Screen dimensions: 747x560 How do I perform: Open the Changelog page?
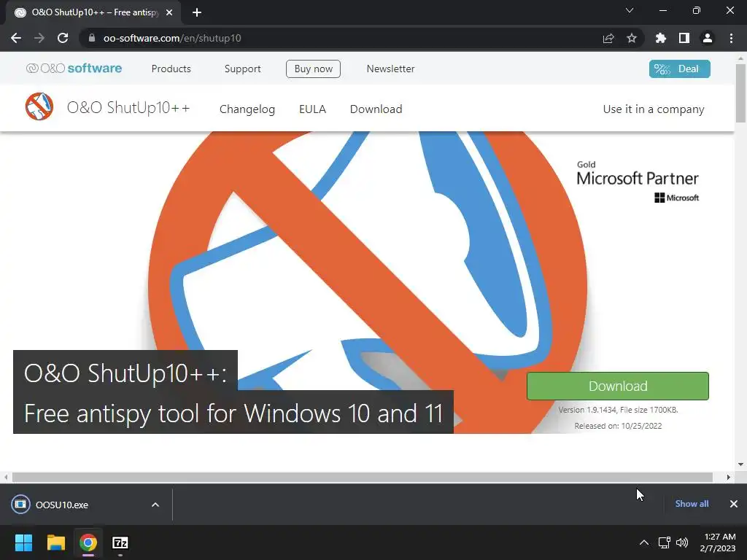[247, 109]
